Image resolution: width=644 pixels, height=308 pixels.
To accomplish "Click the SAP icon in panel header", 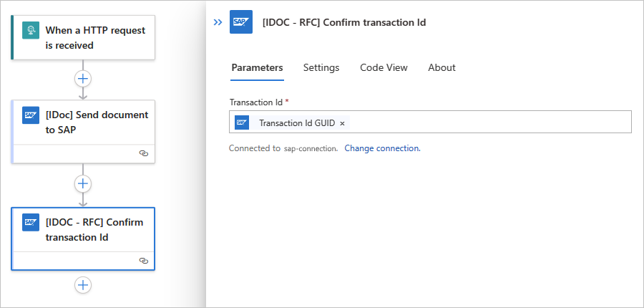I will click(x=241, y=22).
